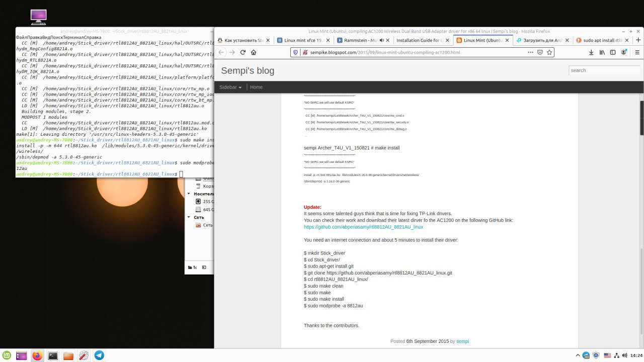Image resolution: width=644 pixels, height=362 pixels.
Task: Open the '6th September 2015' post date
Action: (x=427, y=341)
